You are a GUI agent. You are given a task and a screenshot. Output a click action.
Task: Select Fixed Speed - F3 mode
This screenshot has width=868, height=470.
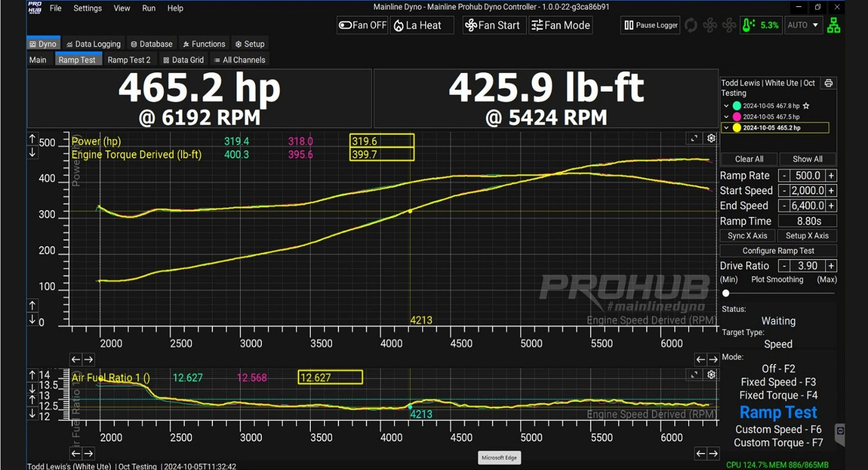coord(778,382)
